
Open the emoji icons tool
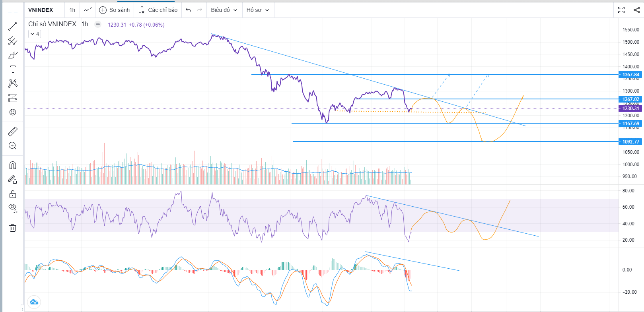(x=13, y=112)
